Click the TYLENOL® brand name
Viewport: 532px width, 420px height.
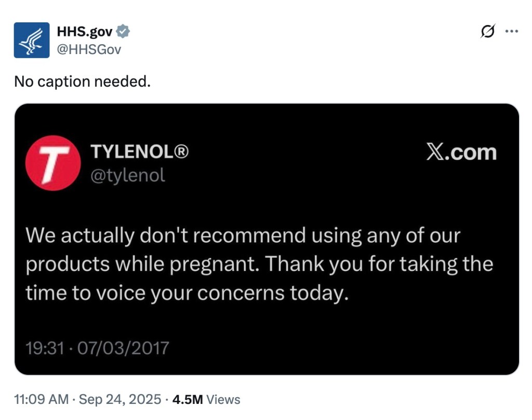point(140,152)
